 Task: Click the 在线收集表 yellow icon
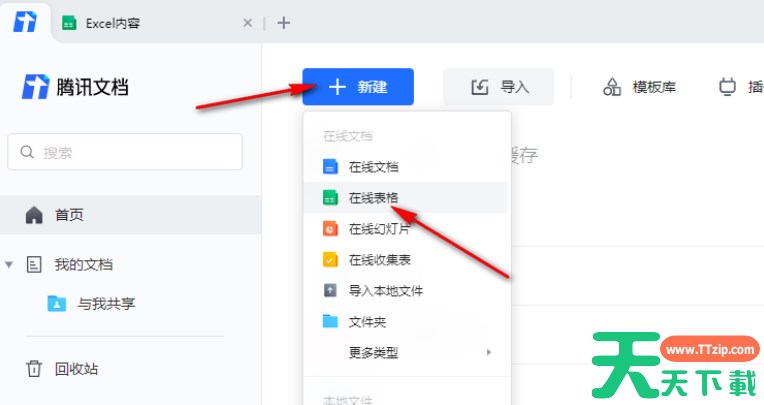pyautogui.click(x=331, y=260)
